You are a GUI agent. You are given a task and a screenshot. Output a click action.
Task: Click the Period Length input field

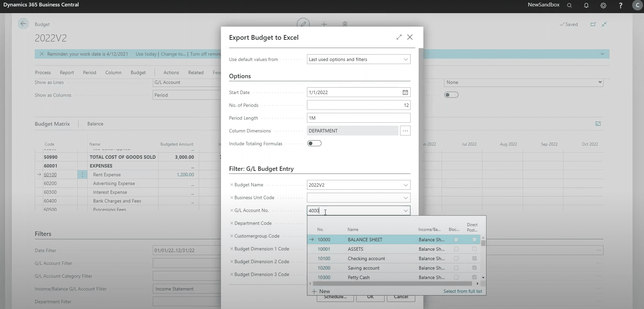(358, 118)
